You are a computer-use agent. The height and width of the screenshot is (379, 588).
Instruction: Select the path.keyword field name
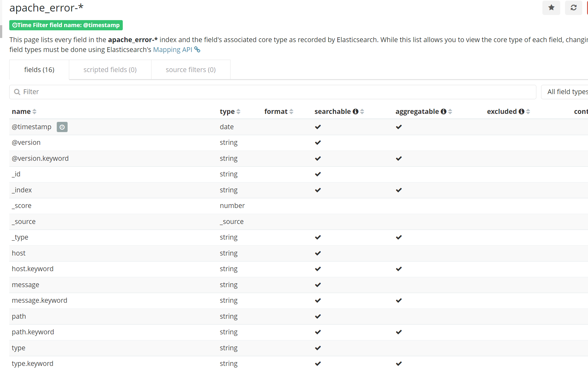click(33, 332)
